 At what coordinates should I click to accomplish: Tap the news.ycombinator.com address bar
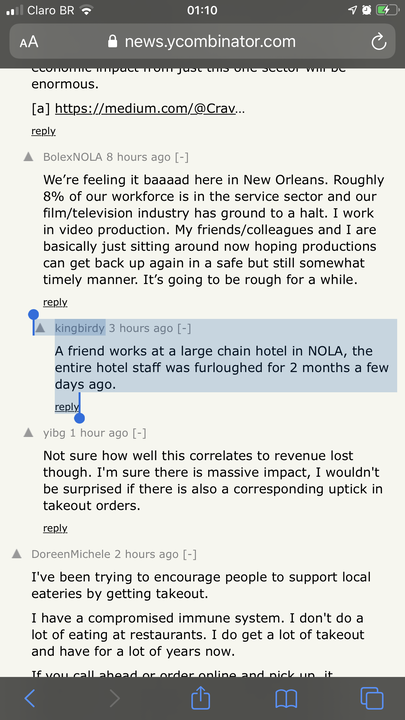click(x=202, y=42)
